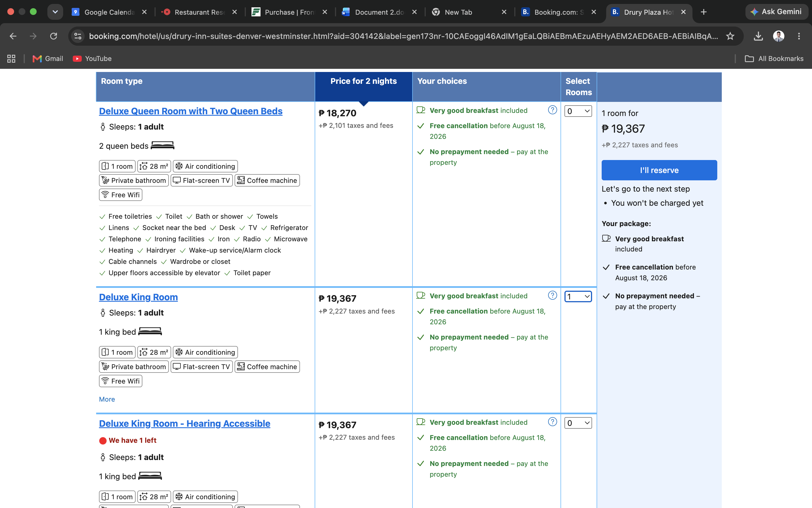This screenshot has height=508, width=812.
Task: Click the breakfast help icon for Deluxe Queen Room
Action: 552,110
